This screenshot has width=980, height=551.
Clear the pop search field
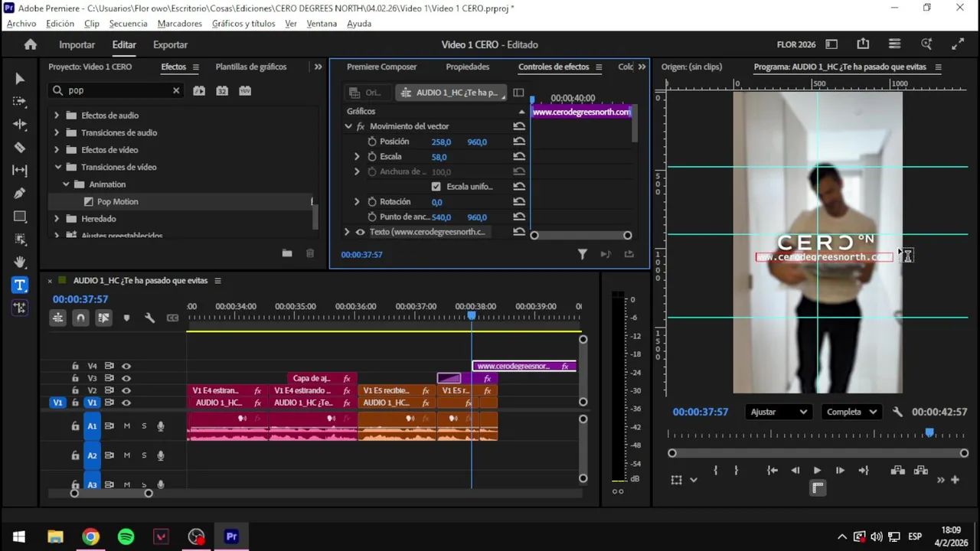(x=176, y=90)
